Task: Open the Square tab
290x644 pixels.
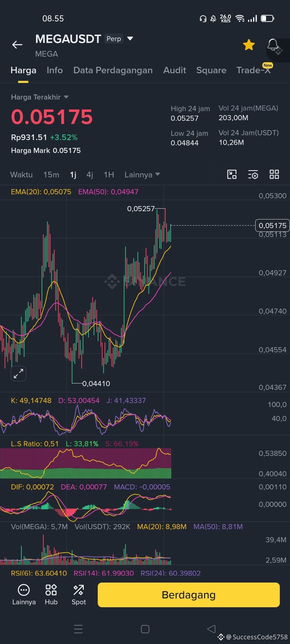Action: [211, 70]
